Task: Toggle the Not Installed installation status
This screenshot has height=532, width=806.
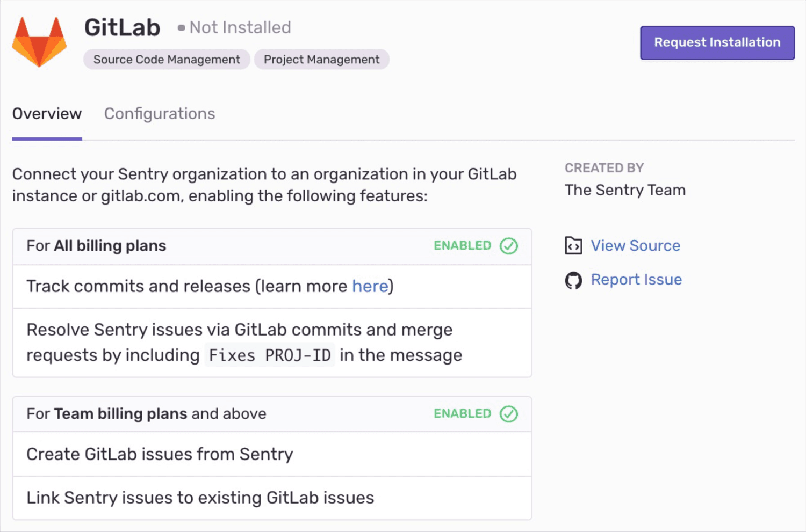Action: click(240, 27)
